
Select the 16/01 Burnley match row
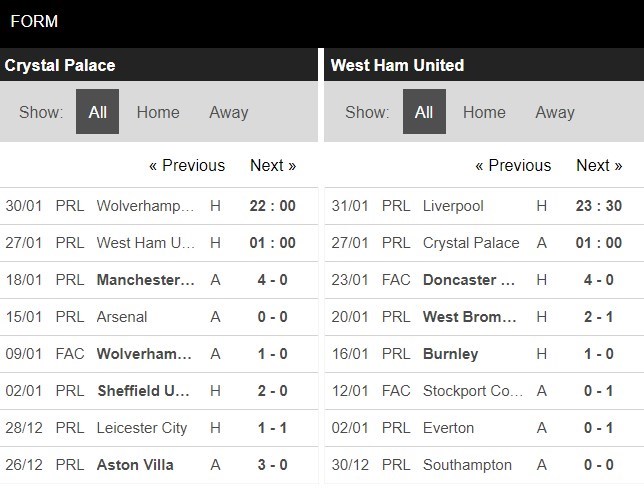pos(484,354)
